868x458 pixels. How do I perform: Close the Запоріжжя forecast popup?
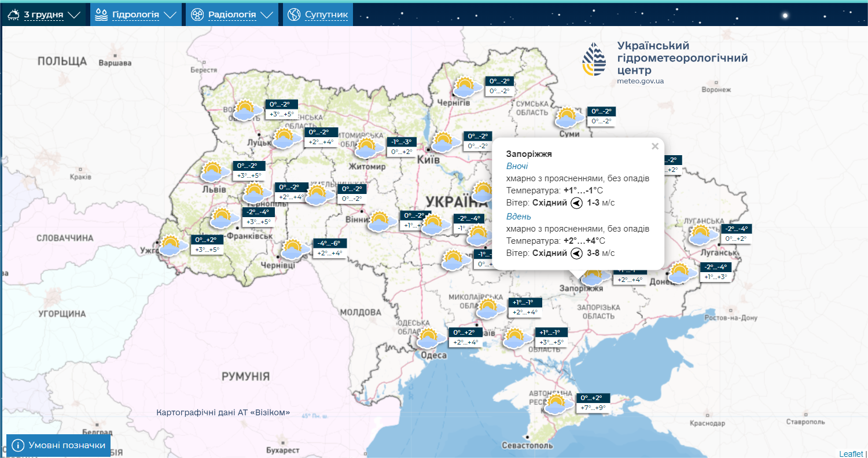coord(655,146)
